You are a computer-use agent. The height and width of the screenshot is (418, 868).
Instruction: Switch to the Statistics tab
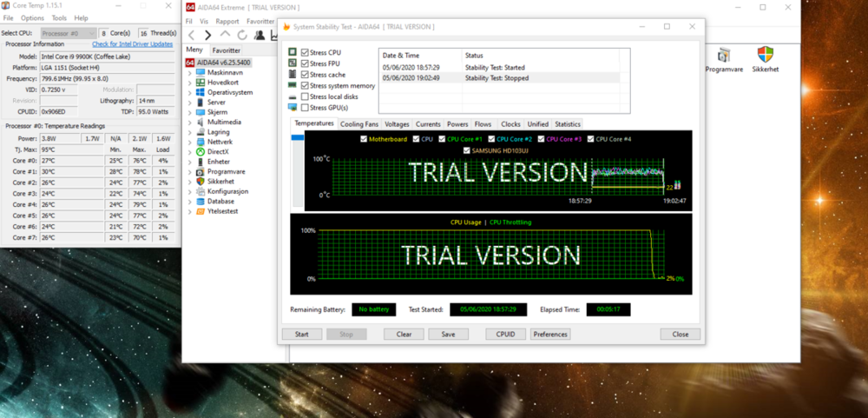(x=568, y=124)
